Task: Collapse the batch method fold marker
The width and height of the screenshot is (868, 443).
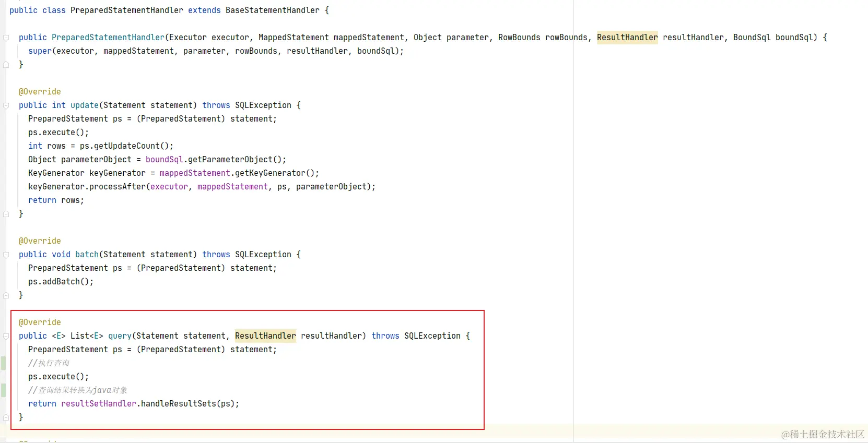Action: [6, 255]
